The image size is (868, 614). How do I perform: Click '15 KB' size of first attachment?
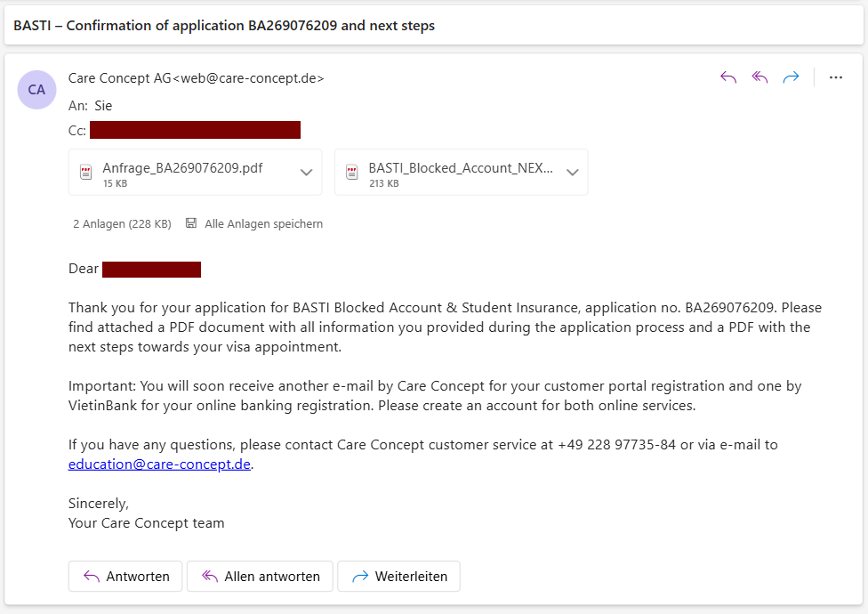(115, 183)
